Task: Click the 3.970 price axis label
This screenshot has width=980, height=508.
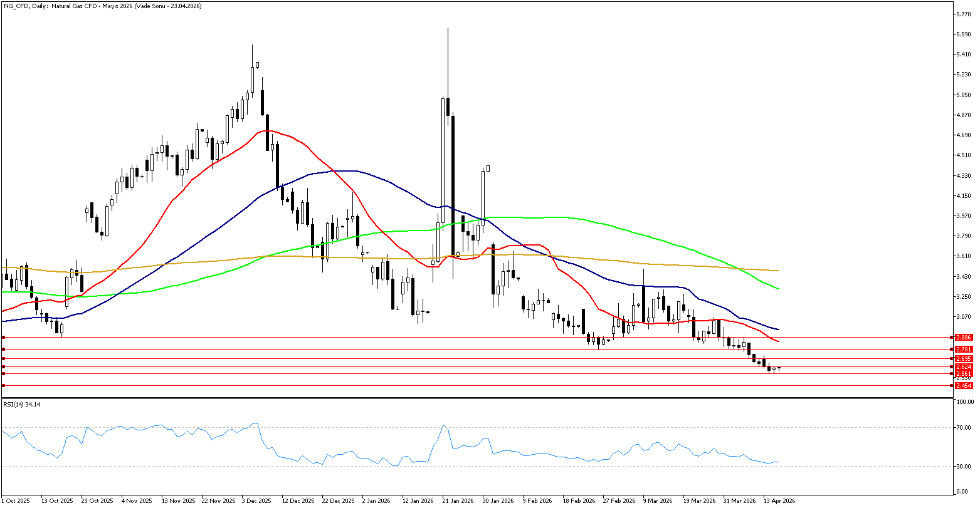Action: pyautogui.click(x=964, y=215)
